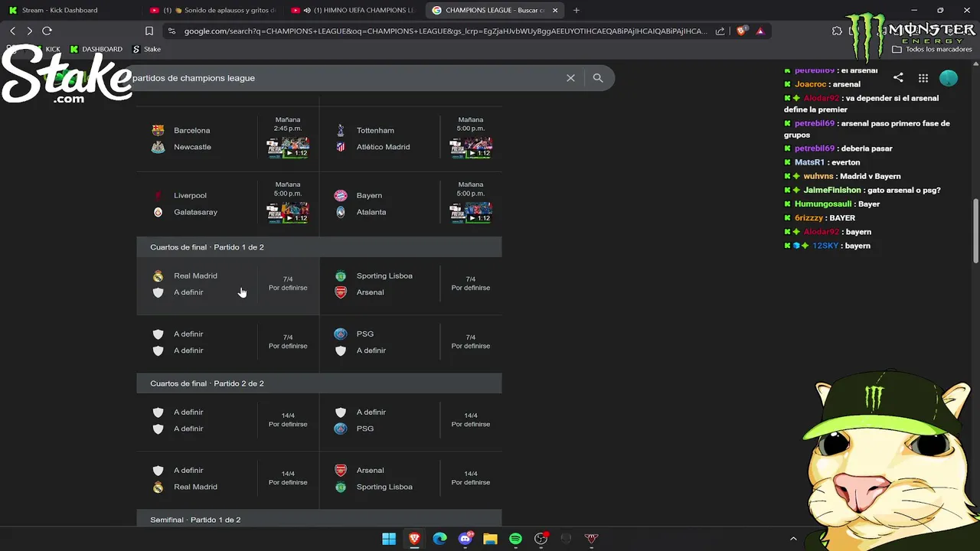This screenshot has height=551, width=980.
Task: Open Brave Rewards triangle icon
Action: click(759, 31)
